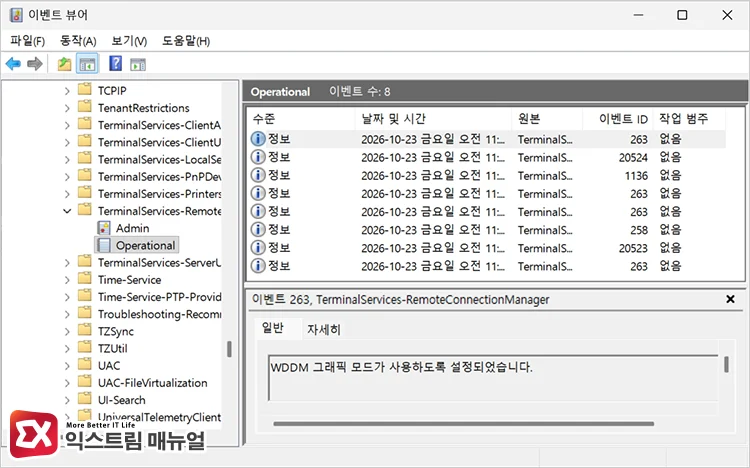Switch to the 자세히 tab
The image size is (750, 468).
324,330
